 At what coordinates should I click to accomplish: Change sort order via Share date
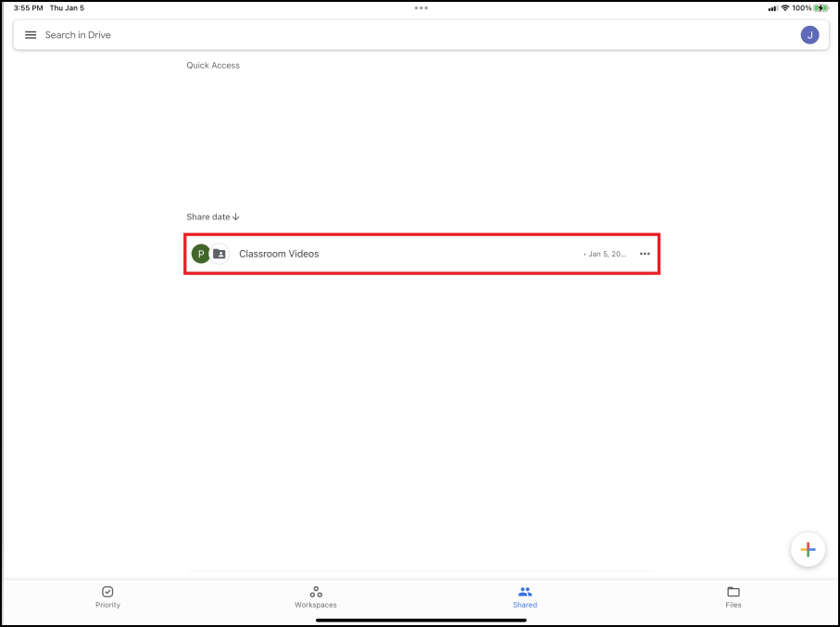[x=213, y=217]
